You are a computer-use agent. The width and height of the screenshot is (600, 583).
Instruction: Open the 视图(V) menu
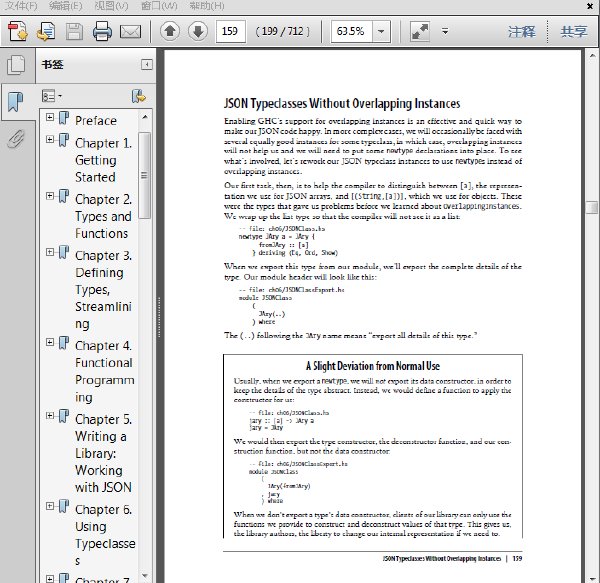point(111,6)
